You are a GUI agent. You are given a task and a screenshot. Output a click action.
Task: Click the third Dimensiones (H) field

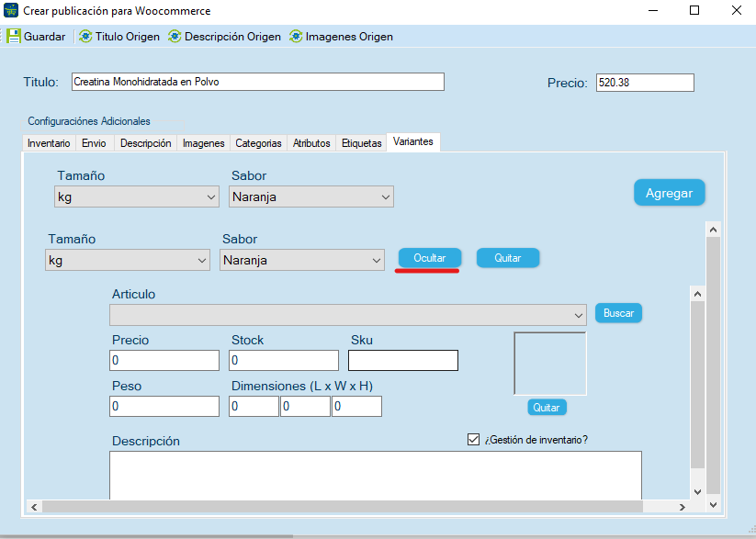(x=356, y=407)
